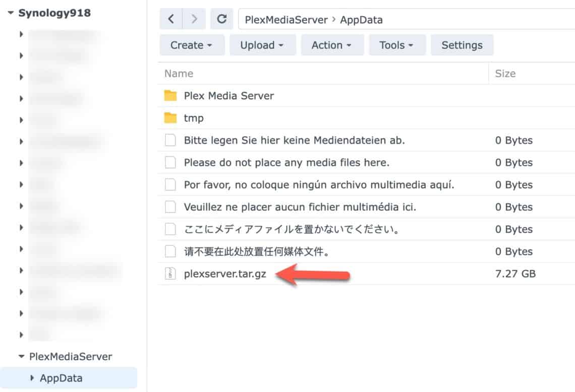Click the back navigation arrow
The height and width of the screenshot is (392, 575).
click(171, 19)
